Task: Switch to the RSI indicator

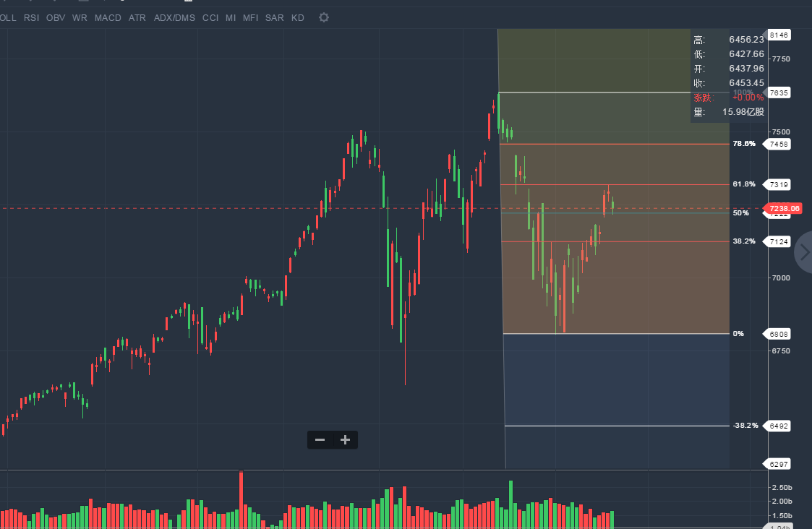Action: click(32, 17)
